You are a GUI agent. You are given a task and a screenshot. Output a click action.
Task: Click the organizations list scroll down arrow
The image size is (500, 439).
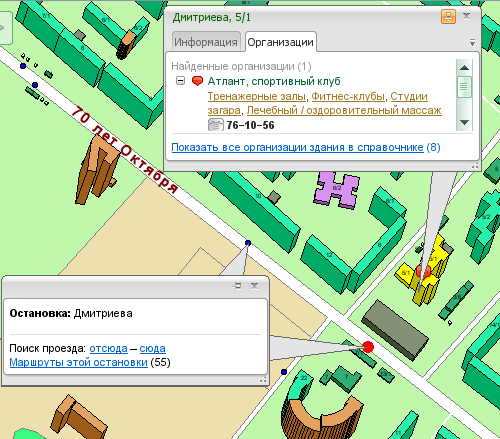tap(464, 122)
